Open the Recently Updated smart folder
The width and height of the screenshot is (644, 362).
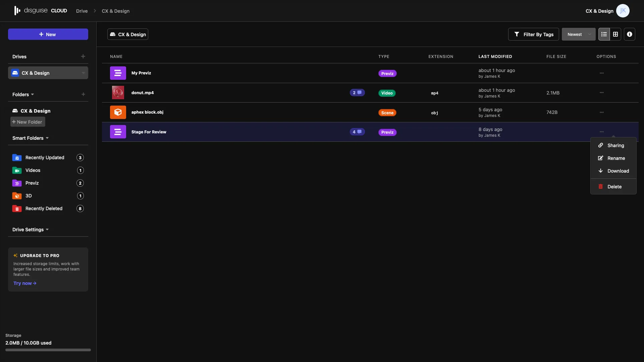coord(45,158)
